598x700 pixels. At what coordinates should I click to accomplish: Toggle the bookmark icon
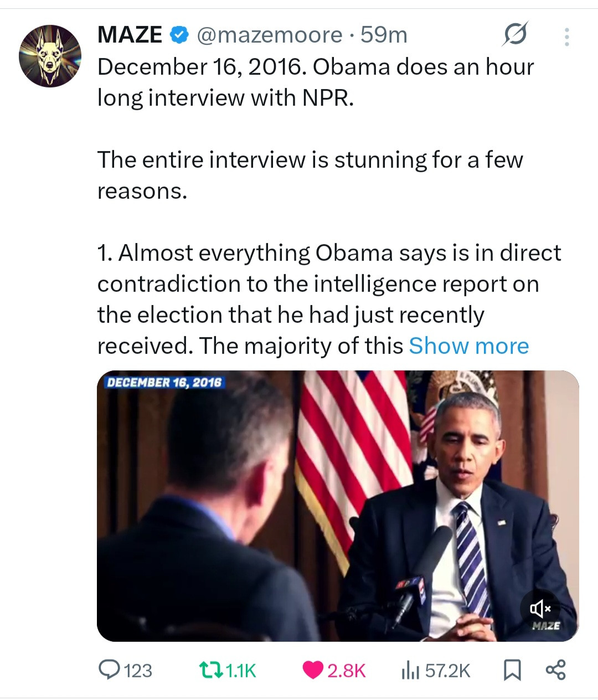tap(512, 671)
